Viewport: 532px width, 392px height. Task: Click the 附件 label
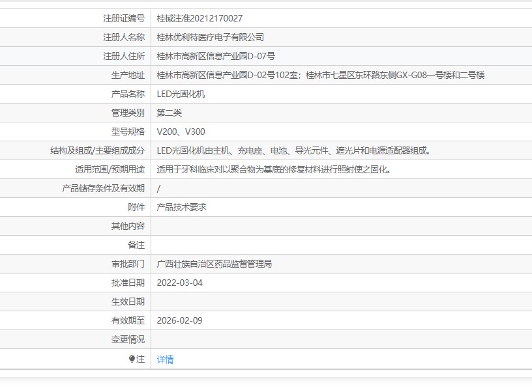coord(136,207)
